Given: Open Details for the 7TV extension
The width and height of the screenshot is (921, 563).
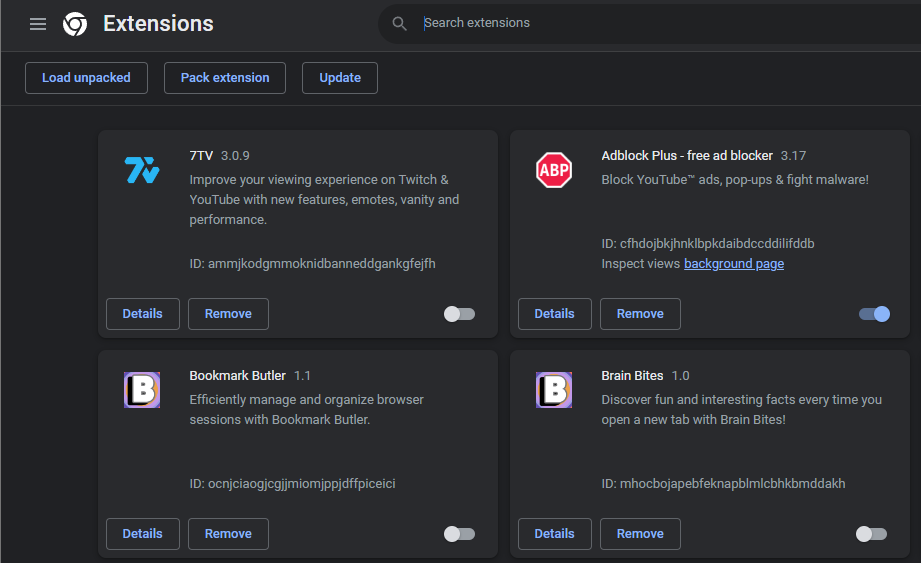Looking at the screenshot, I should (x=143, y=314).
